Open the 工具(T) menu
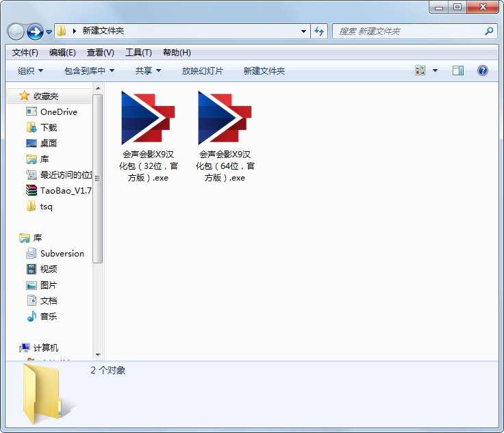504x433 pixels. [x=138, y=53]
